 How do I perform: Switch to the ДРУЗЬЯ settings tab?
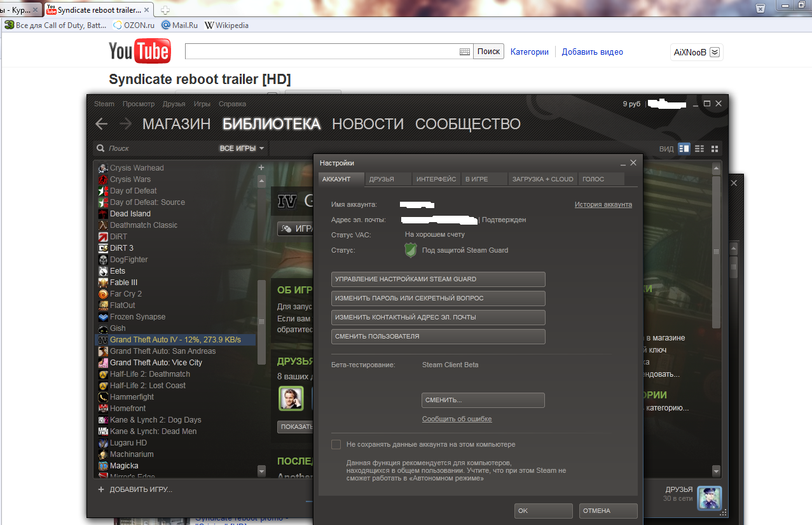click(389, 179)
